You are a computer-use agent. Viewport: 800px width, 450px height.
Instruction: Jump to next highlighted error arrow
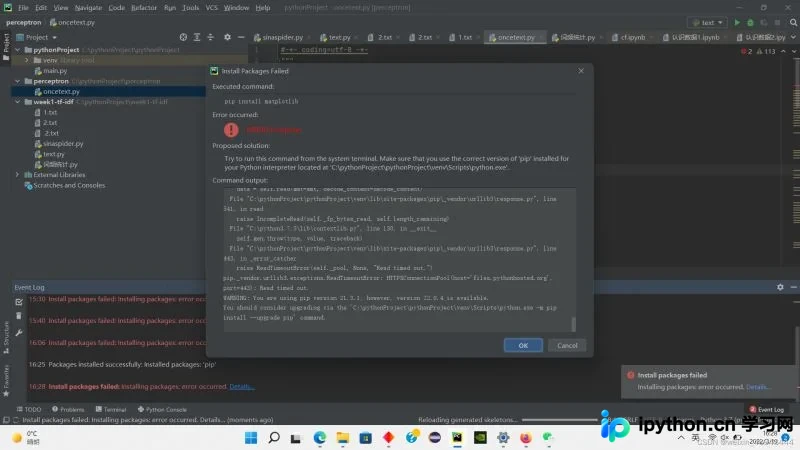(793, 51)
